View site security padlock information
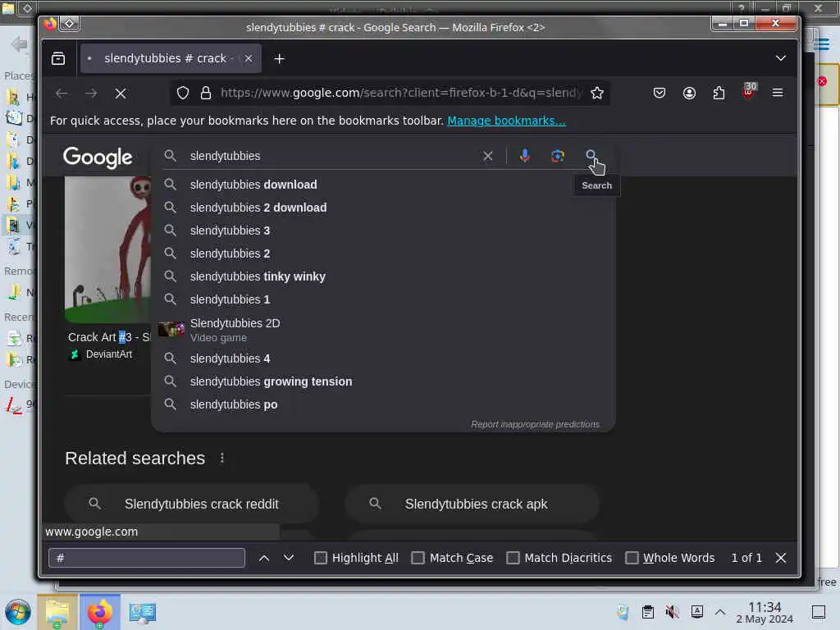The height and width of the screenshot is (630, 840). tap(206, 94)
